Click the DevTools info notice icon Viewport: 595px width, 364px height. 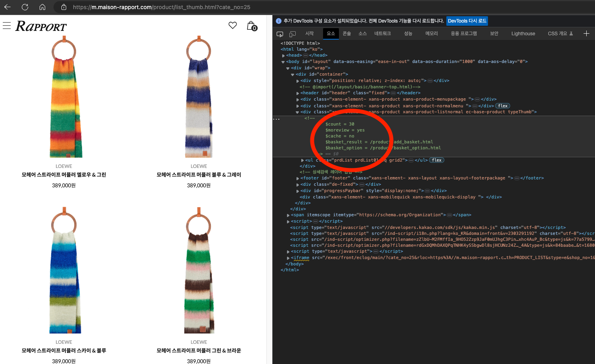tap(279, 21)
